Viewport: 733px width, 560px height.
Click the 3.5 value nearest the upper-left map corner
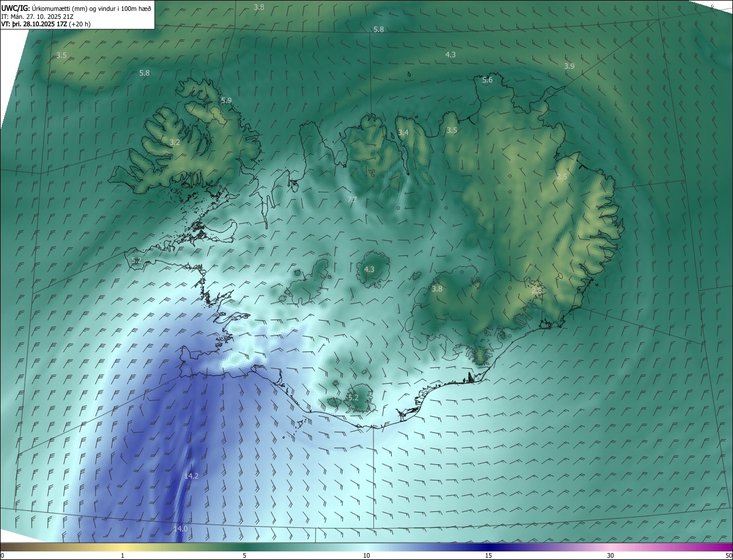61,55
